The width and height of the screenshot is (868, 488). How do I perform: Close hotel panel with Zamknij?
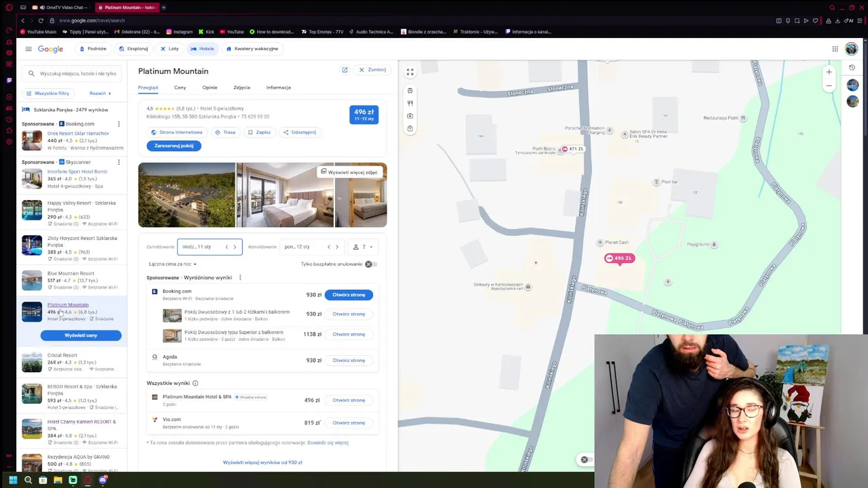(x=372, y=70)
